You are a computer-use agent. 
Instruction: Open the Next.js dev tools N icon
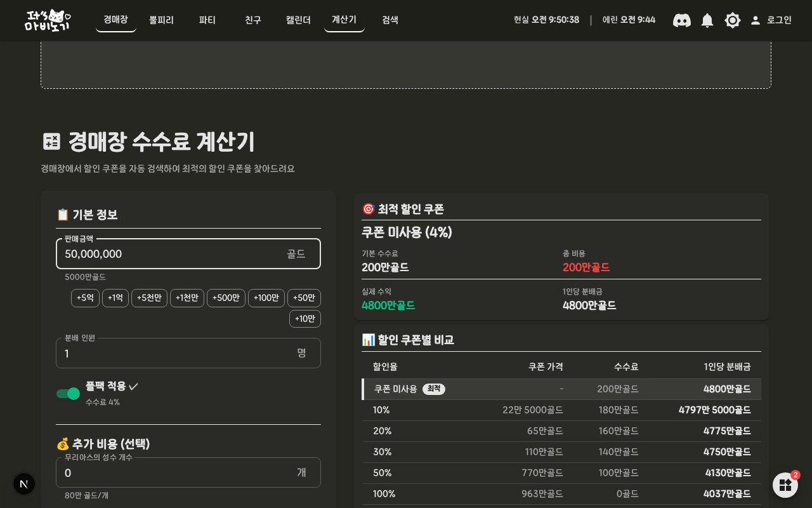click(24, 484)
